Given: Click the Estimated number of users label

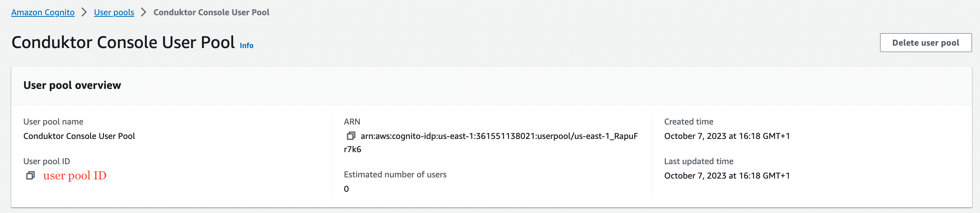Looking at the screenshot, I should (x=395, y=175).
